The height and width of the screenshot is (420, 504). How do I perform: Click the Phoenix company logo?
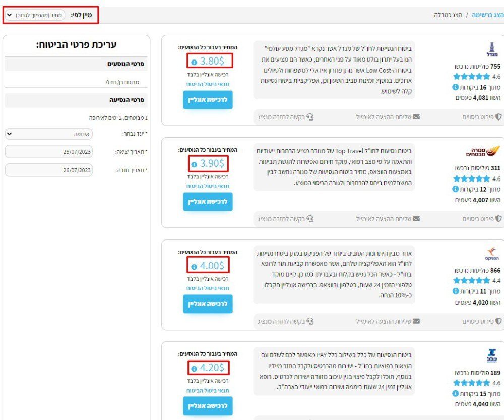(493, 255)
